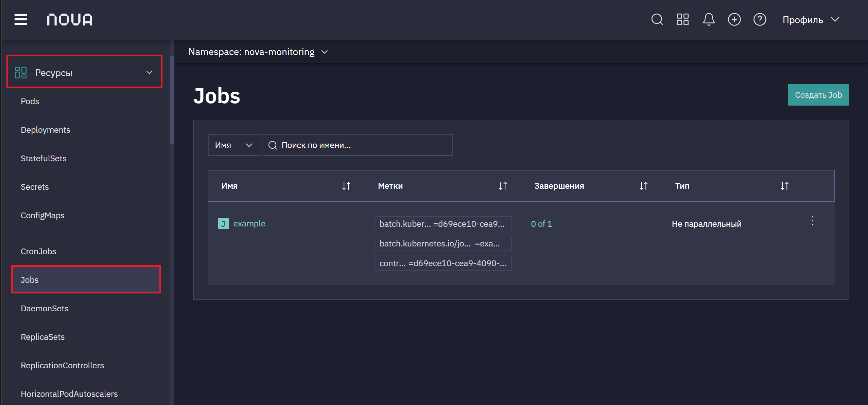868x405 pixels.
Task: Select Jobs in sidebar
Action: point(86,280)
